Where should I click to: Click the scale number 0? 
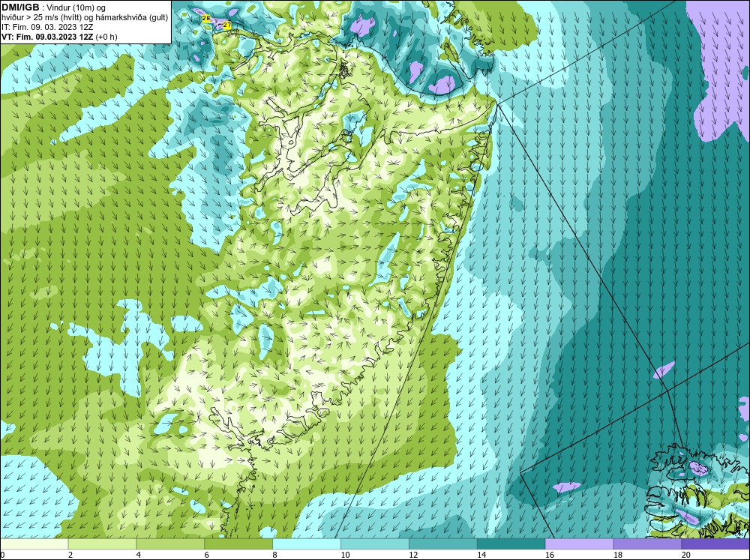tap(2, 556)
